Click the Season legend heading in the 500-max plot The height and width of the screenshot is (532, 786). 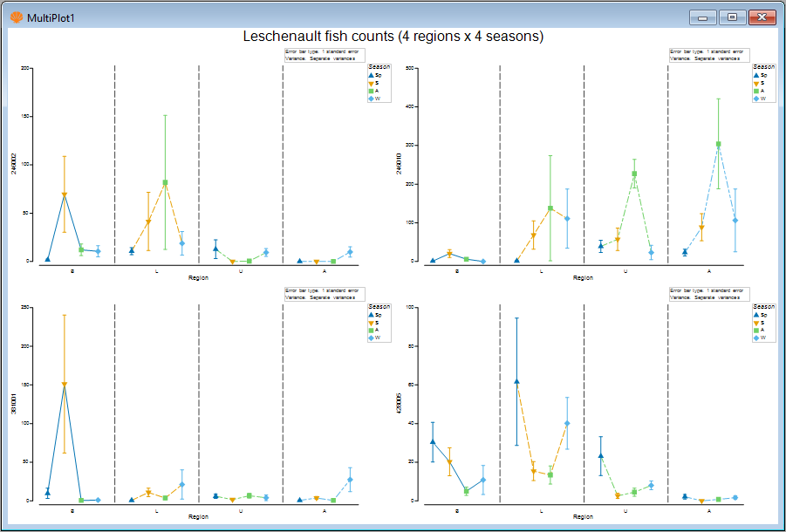[764, 66]
